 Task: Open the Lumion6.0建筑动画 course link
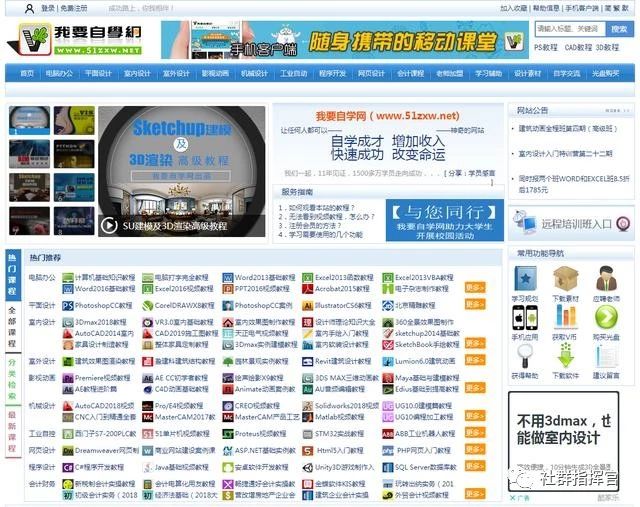[x=425, y=361]
